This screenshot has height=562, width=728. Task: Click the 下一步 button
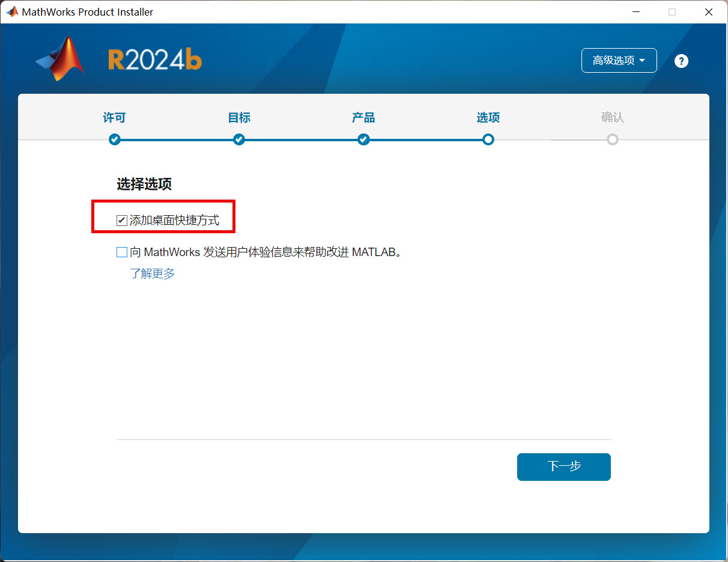563,467
